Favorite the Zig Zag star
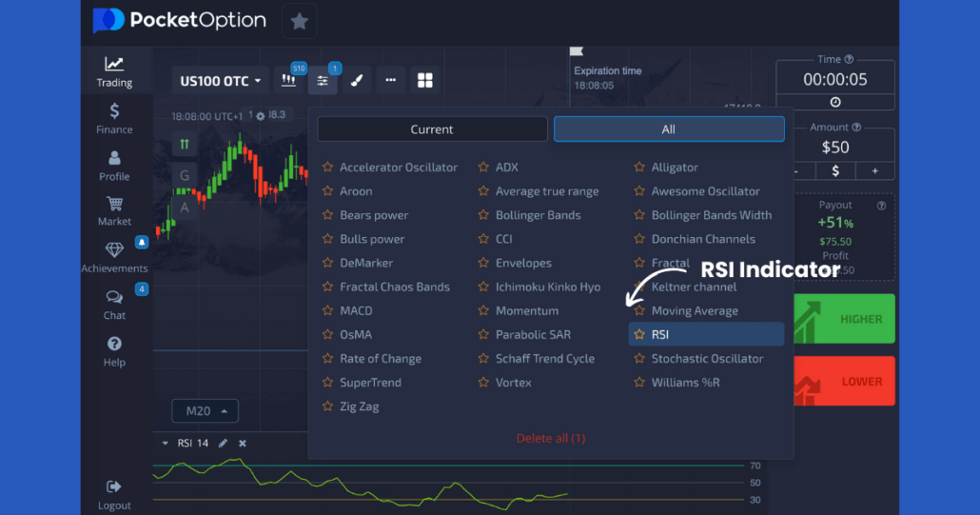The height and width of the screenshot is (515, 980). pos(327,406)
